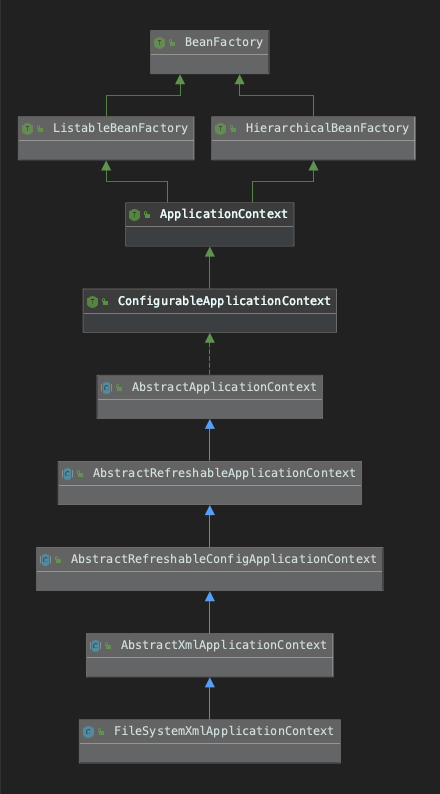The width and height of the screenshot is (440, 794).
Task: Select the AbstractApplicationContext node label
Action: tap(224, 387)
